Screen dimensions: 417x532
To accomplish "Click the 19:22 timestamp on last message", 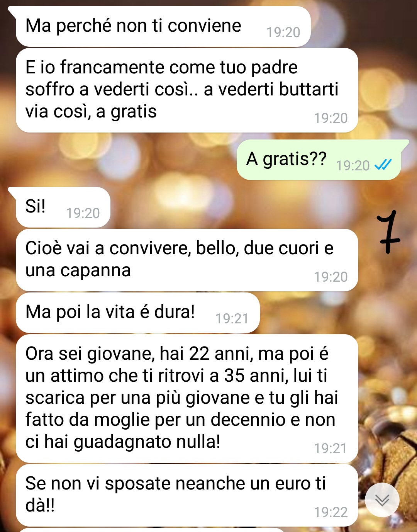I will click(331, 512).
